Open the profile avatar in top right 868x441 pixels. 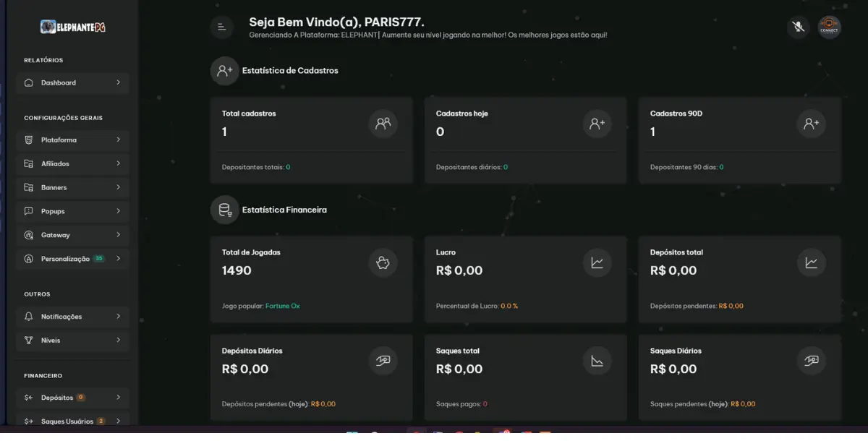(829, 27)
